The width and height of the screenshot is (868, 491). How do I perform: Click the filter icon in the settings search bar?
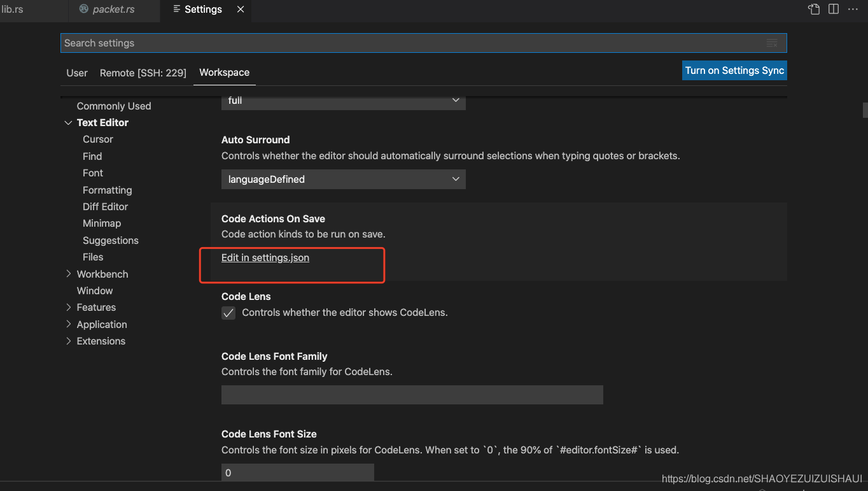point(771,43)
